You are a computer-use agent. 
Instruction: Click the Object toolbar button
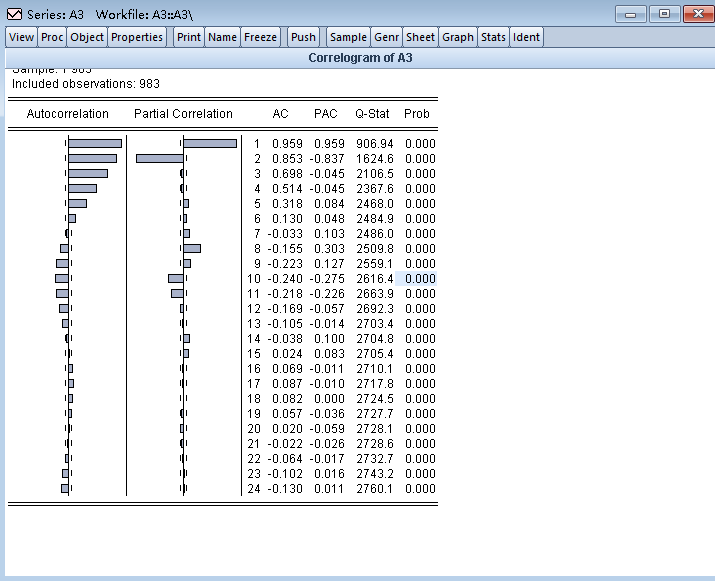point(87,37)
